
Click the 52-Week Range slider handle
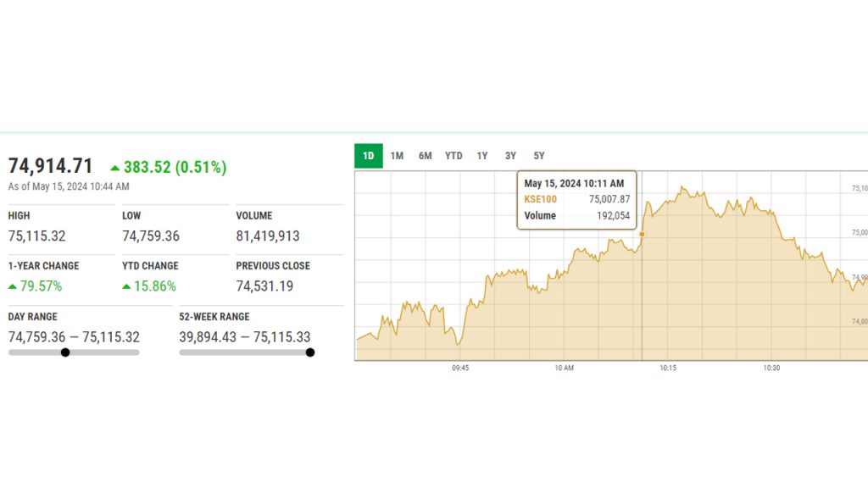[x=310, y=352]
